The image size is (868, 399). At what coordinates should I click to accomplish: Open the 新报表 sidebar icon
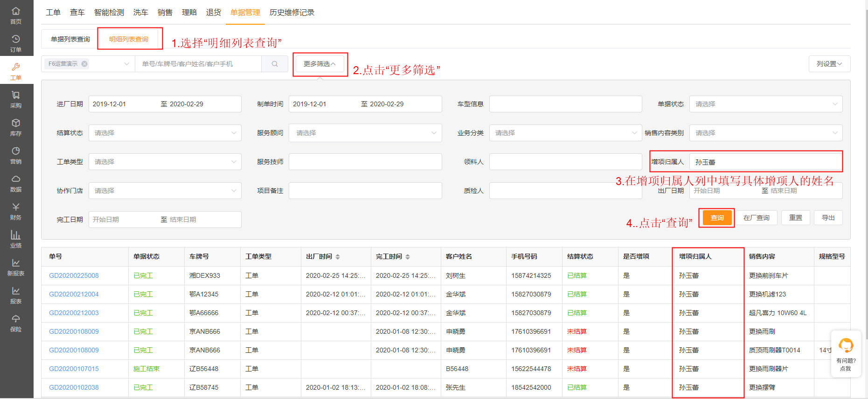(16, 267)
